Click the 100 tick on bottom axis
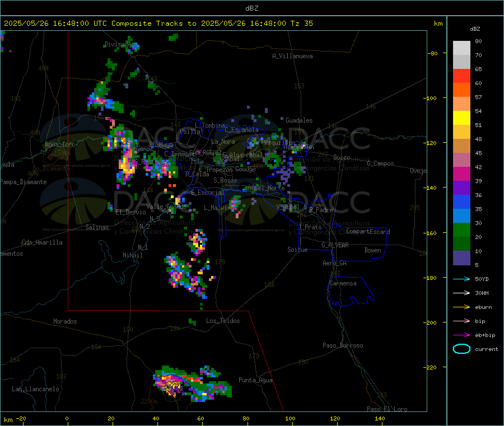This screenshot has height=426, width=504. point(290,418)
